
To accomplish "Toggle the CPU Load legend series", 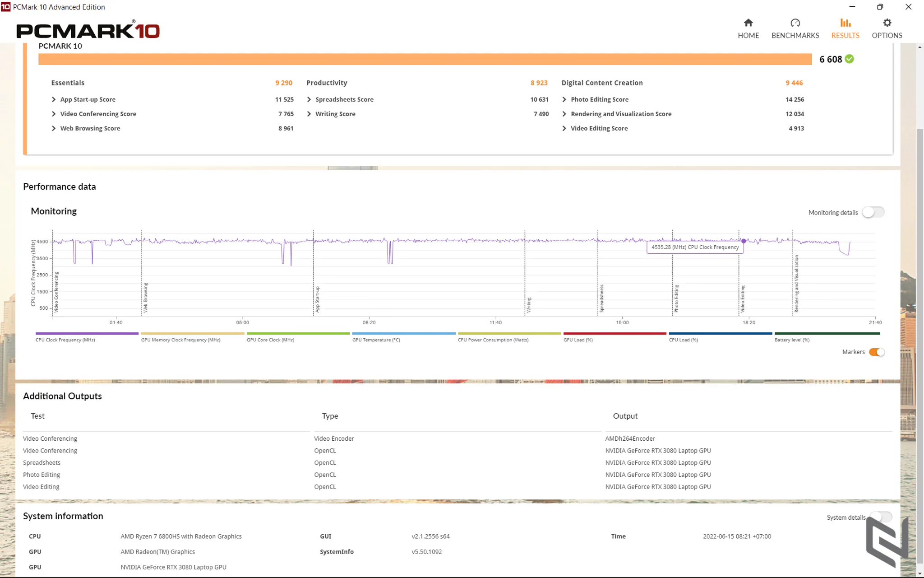I will pyautogui.click(x=721, y=337).
